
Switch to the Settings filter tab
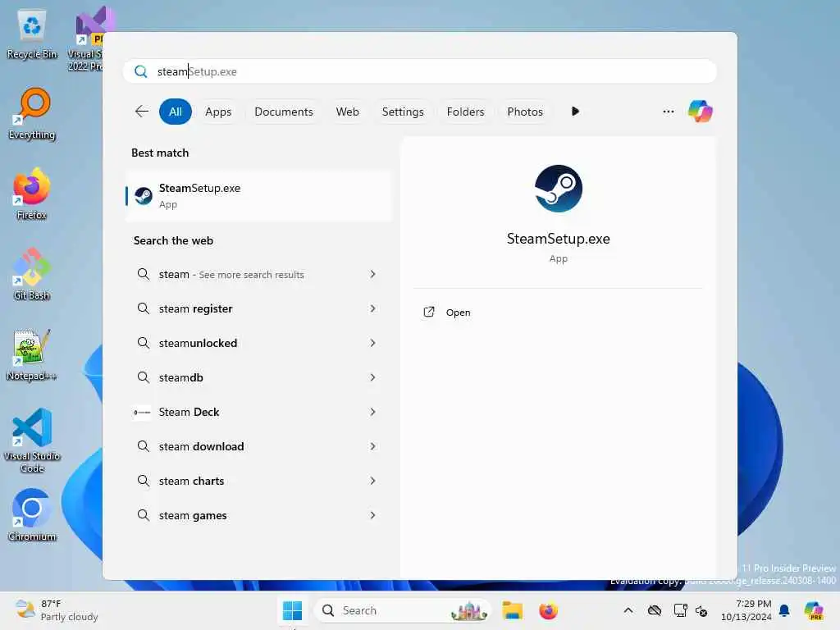403,112
